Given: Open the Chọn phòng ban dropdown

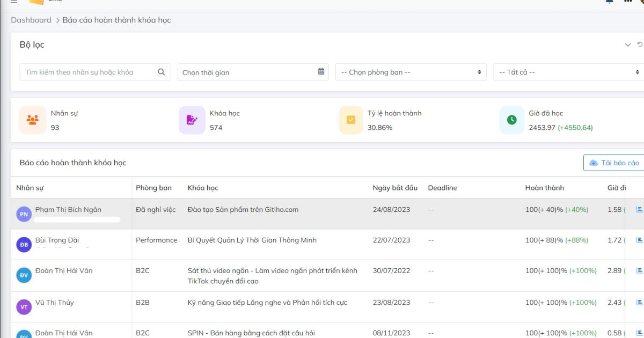Looking at the screenshot, I should click(411, 72).
